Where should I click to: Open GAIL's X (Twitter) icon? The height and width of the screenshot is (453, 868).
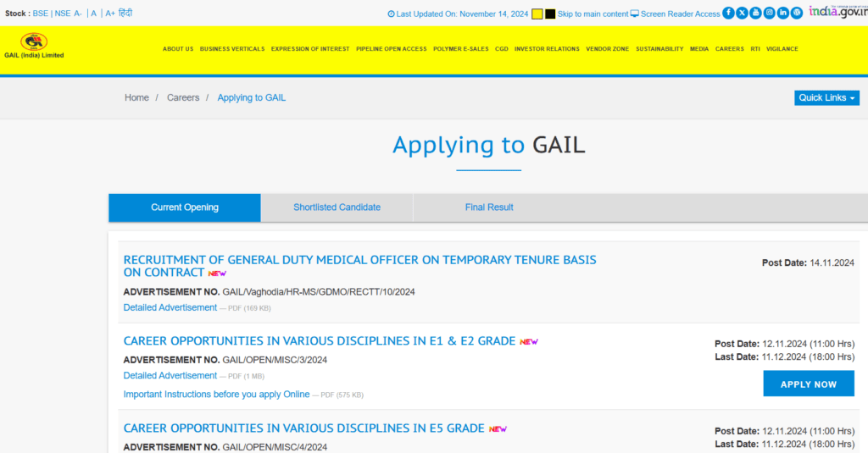coord(742,13)
